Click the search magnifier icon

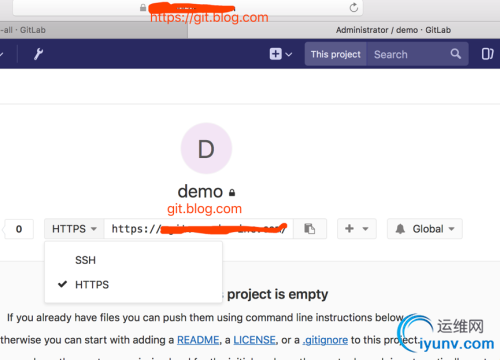pyautogui.click(x=456, y=54)
